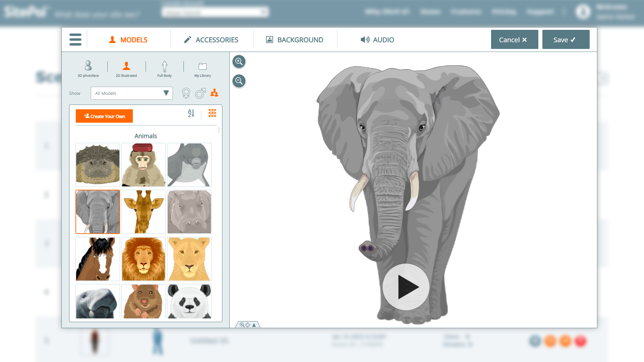Viewport: 644px width, 362px height.
Task: Select the 2D Illustrated model type
Action: tap(126, 69)
